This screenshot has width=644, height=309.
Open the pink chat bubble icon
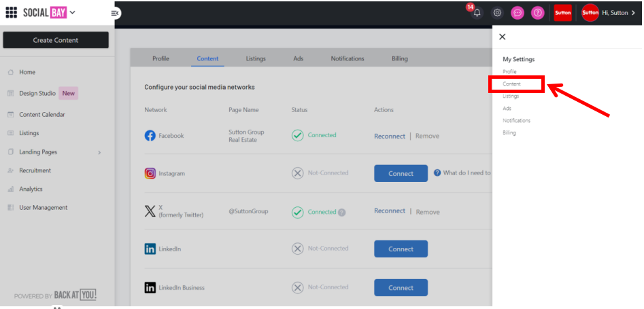[518, 13]
